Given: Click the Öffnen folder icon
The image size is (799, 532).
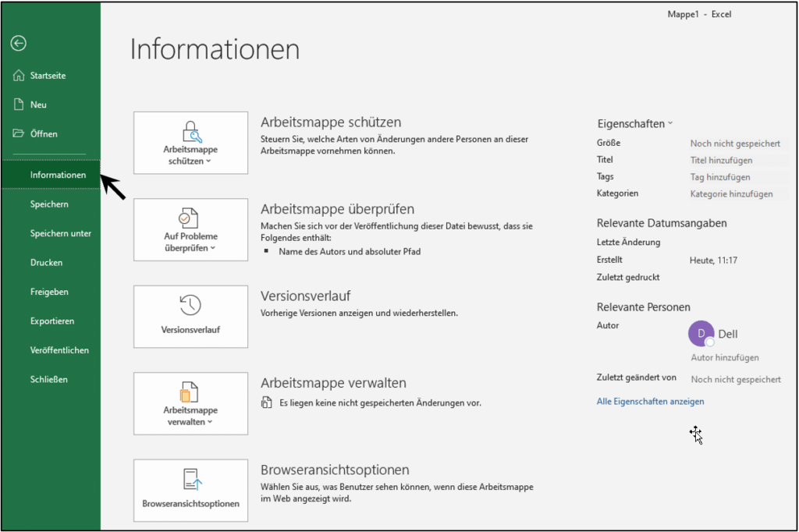Looking at the screenshot, I should point(19,133).
